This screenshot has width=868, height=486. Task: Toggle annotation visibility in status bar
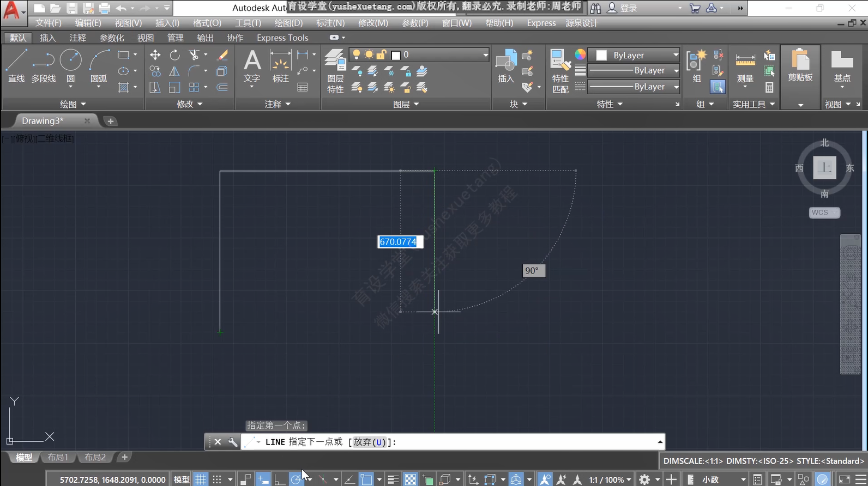coord(545,479)
